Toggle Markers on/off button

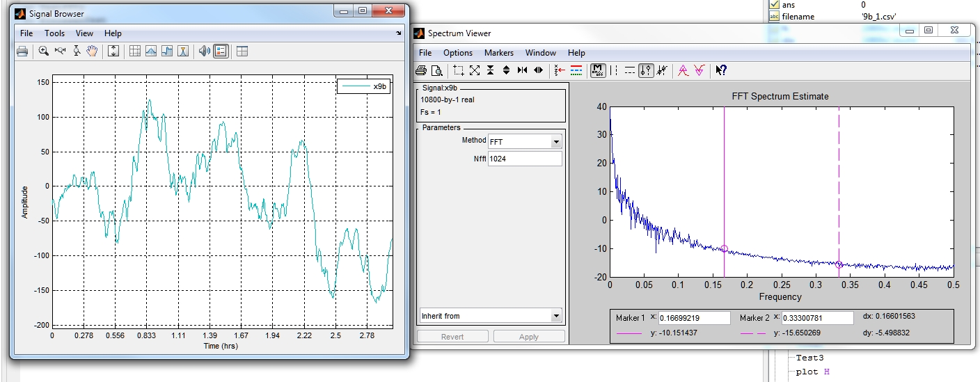point(597,70)
